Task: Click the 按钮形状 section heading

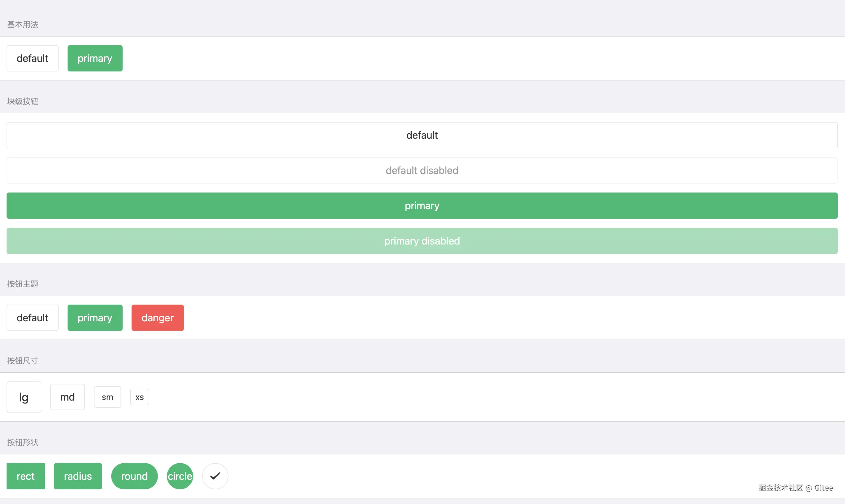Action: click(x=22, y=442)
